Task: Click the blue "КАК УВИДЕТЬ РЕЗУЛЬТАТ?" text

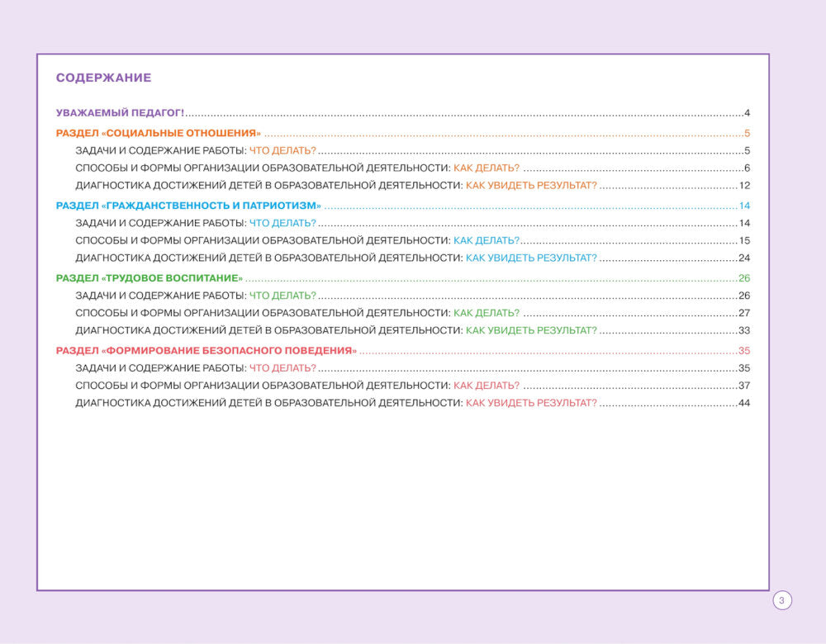Action: tap(531, 258)
